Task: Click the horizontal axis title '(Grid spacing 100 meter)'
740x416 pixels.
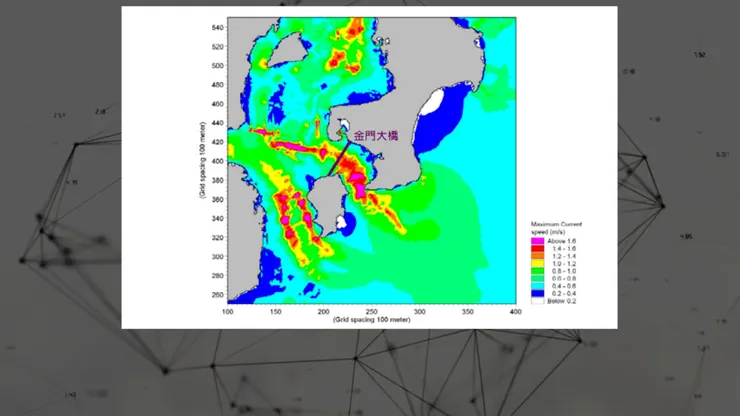Action: (x=371, y=320)
